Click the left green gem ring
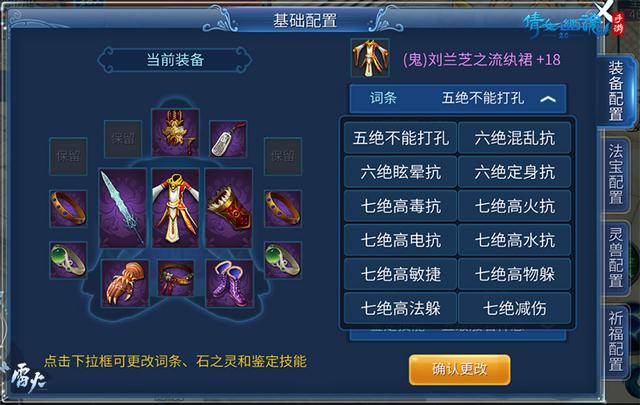 click(68, 260)
